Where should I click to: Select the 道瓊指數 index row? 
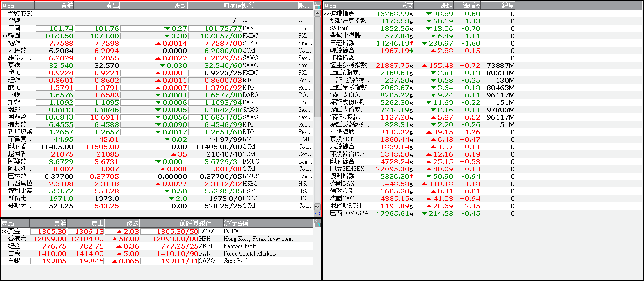(x=483, y=14)
